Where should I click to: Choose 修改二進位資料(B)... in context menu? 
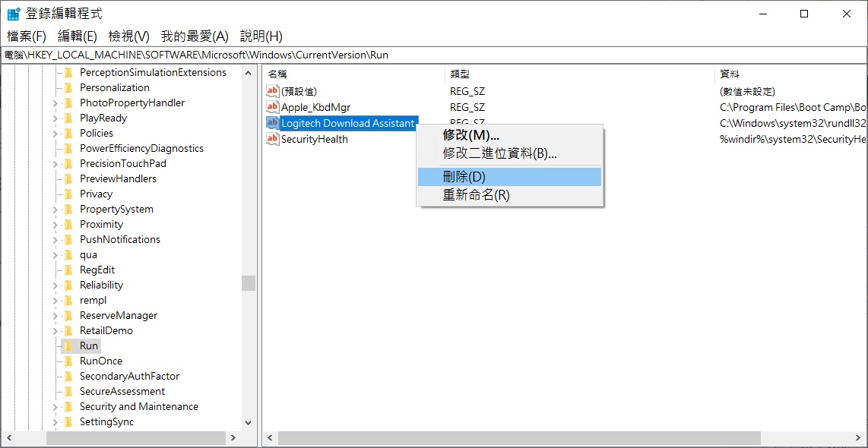tap(509, 153)
